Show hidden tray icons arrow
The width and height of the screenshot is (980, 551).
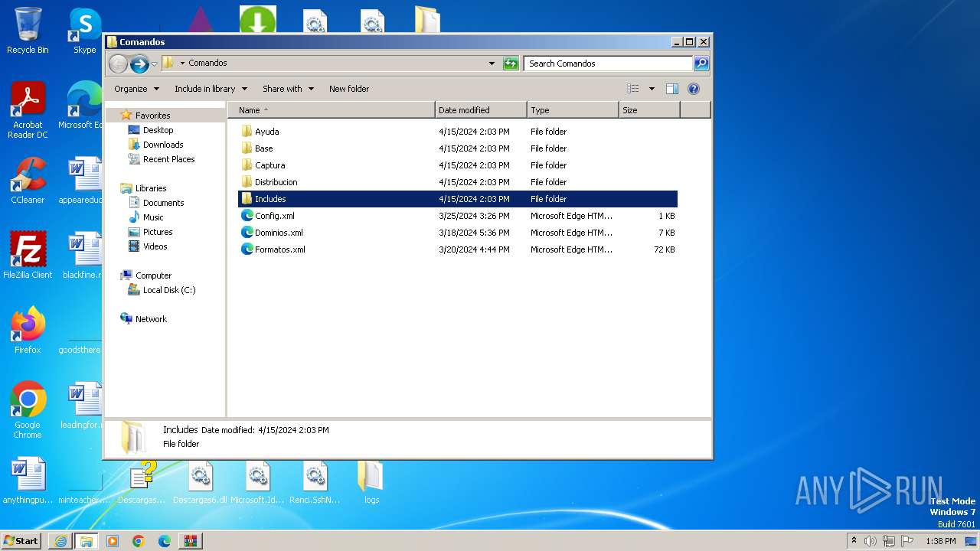[854, 541]
